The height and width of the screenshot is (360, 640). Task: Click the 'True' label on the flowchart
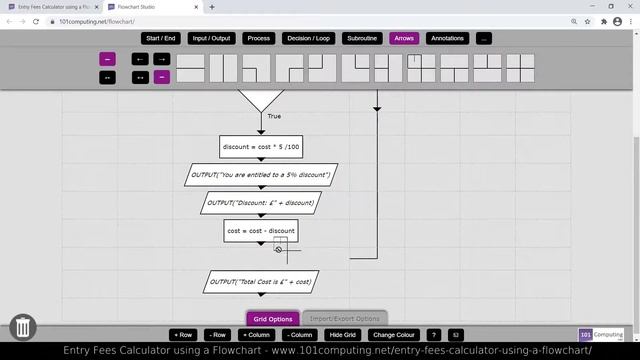click(x=274, y=116)
